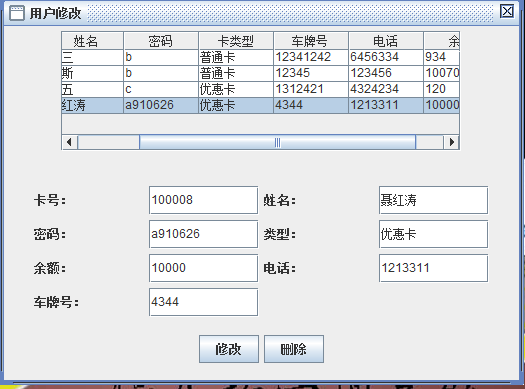Click the 删除 button
The height and width of the screenshot is (389, 525).
coord(294,349)
